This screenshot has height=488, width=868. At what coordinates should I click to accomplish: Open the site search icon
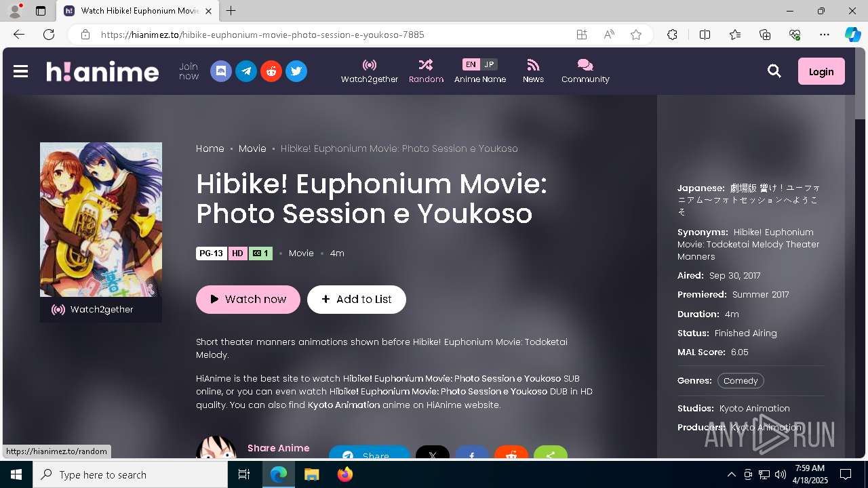[x=774, y=71]
